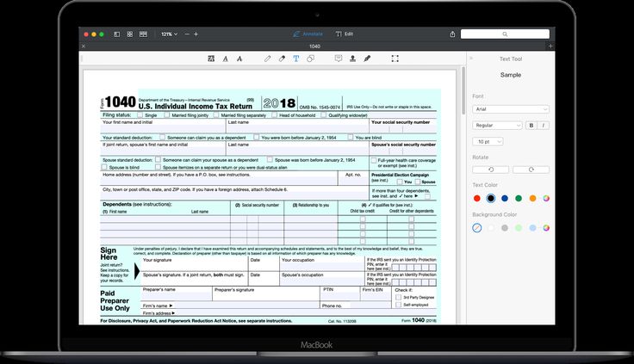This screenshot has width=634, height=364.
Task: Check the Head of household box
Action: pos(274,114)
